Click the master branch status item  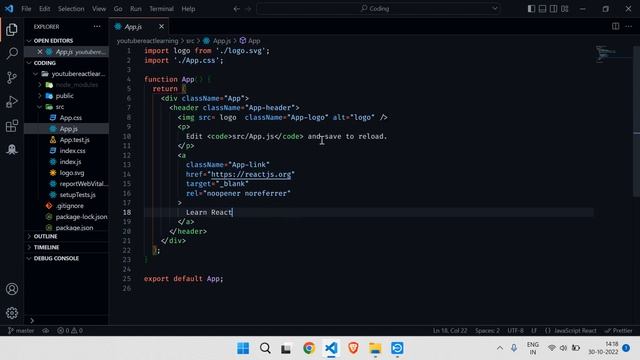click(21, 331)
